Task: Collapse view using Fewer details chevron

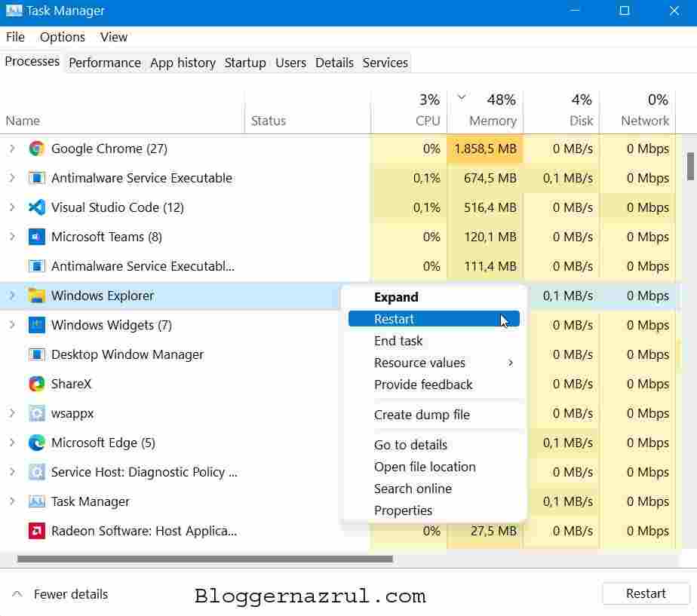Action: [17, 594]
